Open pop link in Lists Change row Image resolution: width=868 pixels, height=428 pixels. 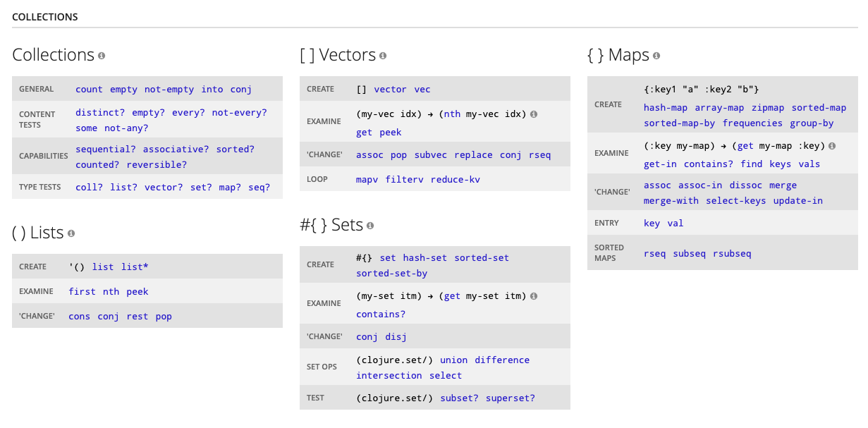[164, 317]
